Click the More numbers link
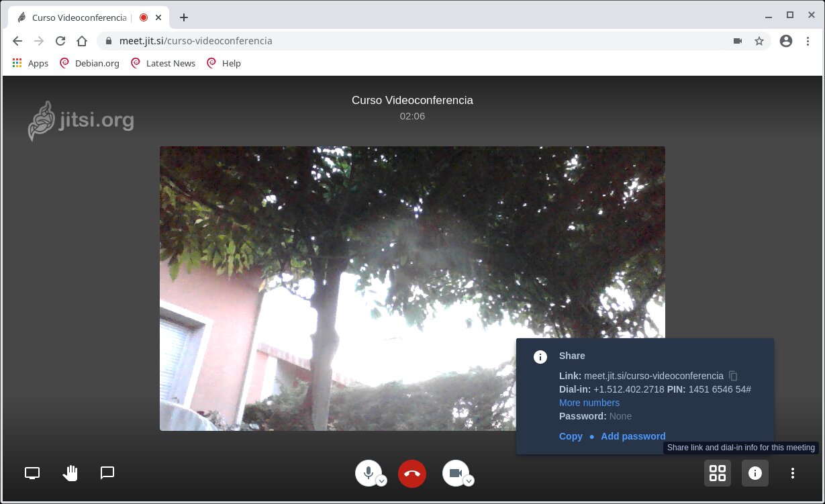The height and width of the screenshot is (504, 825). pos(589,403)
